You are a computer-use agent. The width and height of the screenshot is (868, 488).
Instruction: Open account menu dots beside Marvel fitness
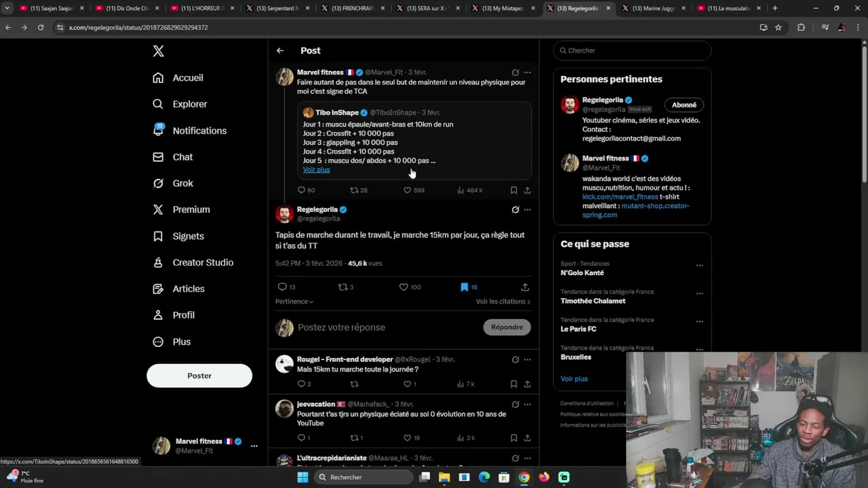click(254, 446)
